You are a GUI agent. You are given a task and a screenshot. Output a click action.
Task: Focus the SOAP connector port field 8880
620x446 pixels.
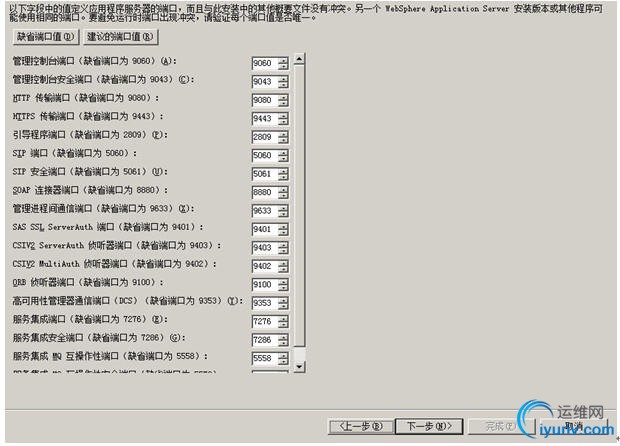[265, 193]
